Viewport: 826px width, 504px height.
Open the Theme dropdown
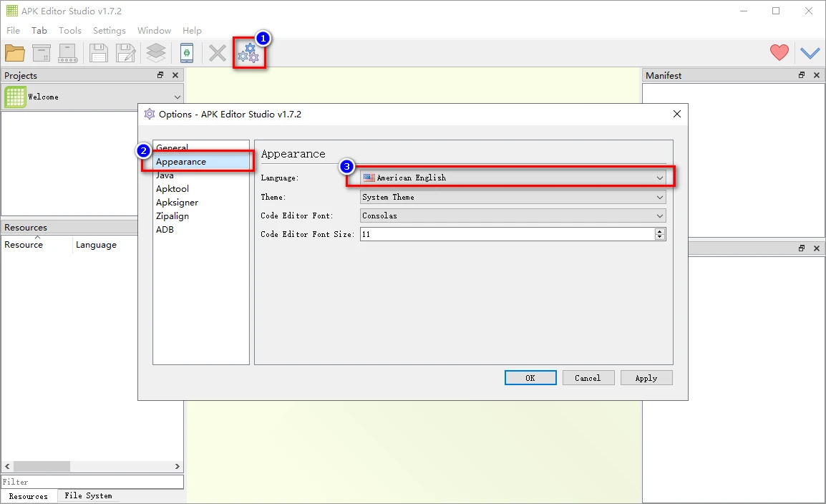[512, 197]
